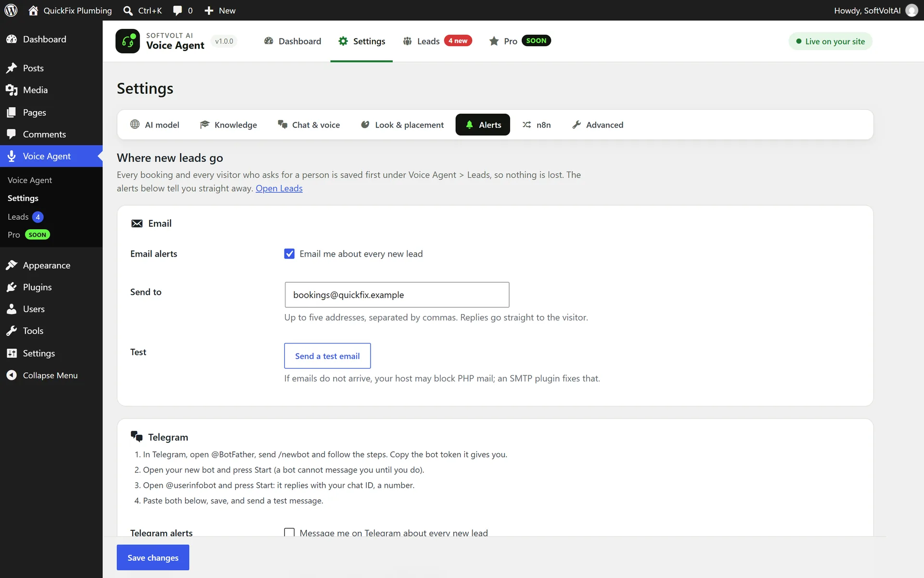Open the n8n tab
Screen dimensions: 924x578
point(537,125)
